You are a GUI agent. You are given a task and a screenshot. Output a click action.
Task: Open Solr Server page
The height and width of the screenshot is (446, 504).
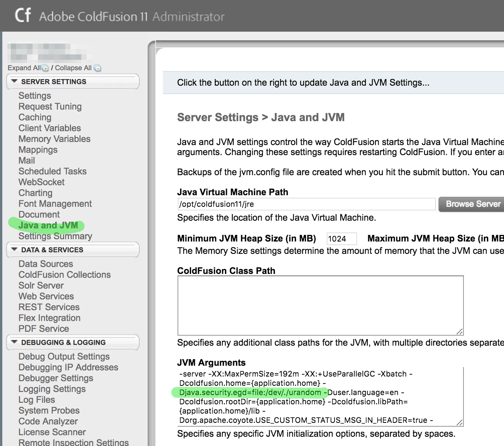coord(41,286)
